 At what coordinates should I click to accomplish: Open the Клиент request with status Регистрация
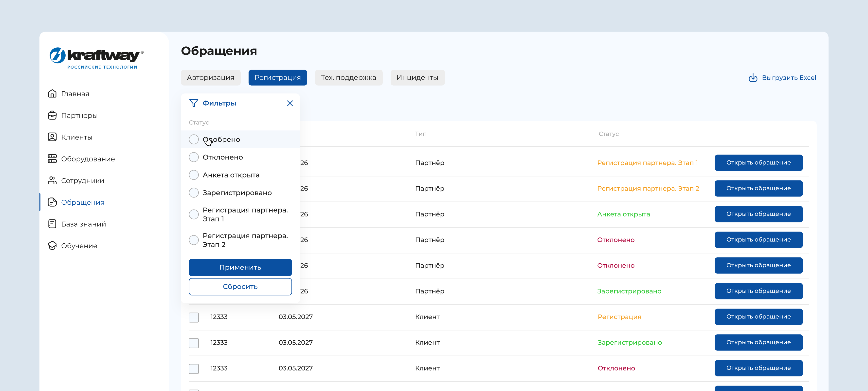tap(759, 316)
